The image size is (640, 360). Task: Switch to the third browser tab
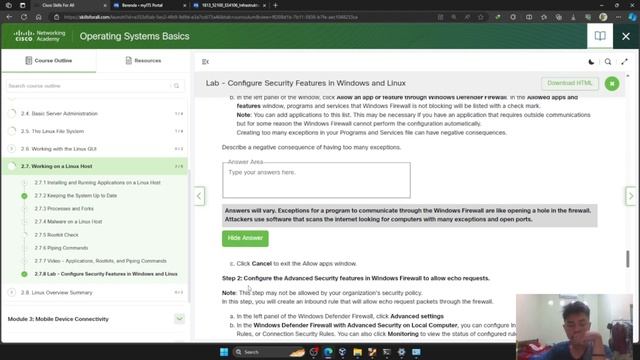[229, 5]
